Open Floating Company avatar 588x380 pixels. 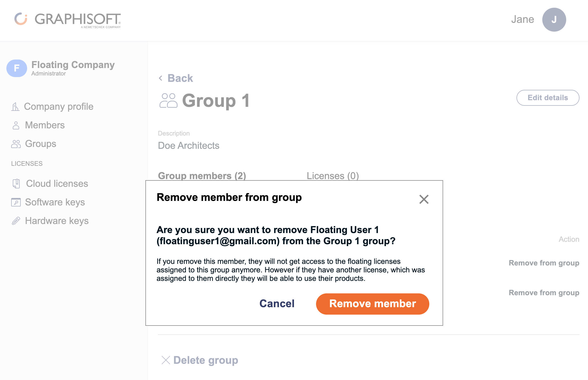(x=16, y=68)
